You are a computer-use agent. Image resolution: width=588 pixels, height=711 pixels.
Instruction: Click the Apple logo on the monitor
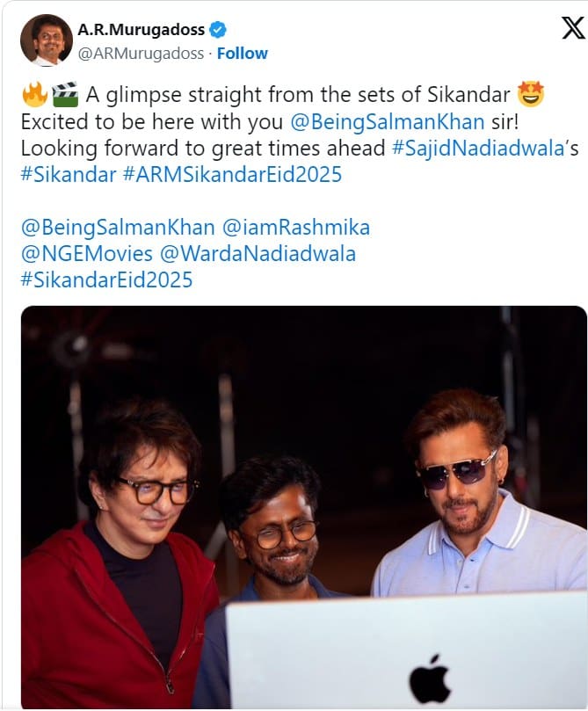pyautogui.click(x=429, y=678)
